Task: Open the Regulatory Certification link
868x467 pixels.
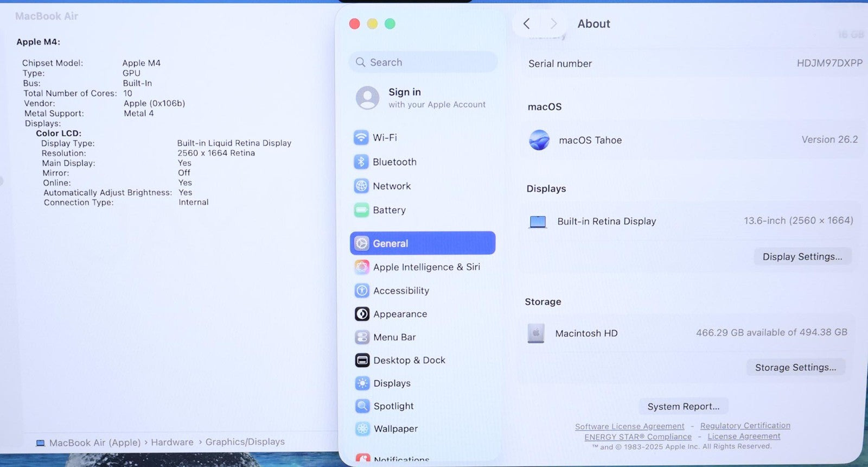Action: coord(745,426)
